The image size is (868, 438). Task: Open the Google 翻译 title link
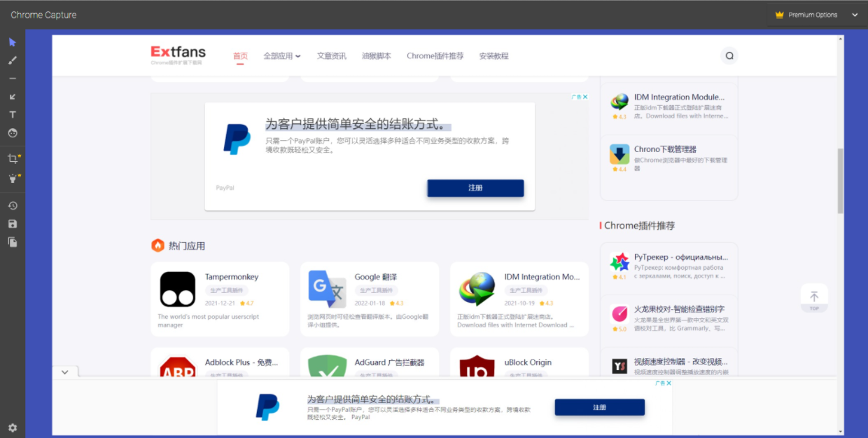pos(376,277)
